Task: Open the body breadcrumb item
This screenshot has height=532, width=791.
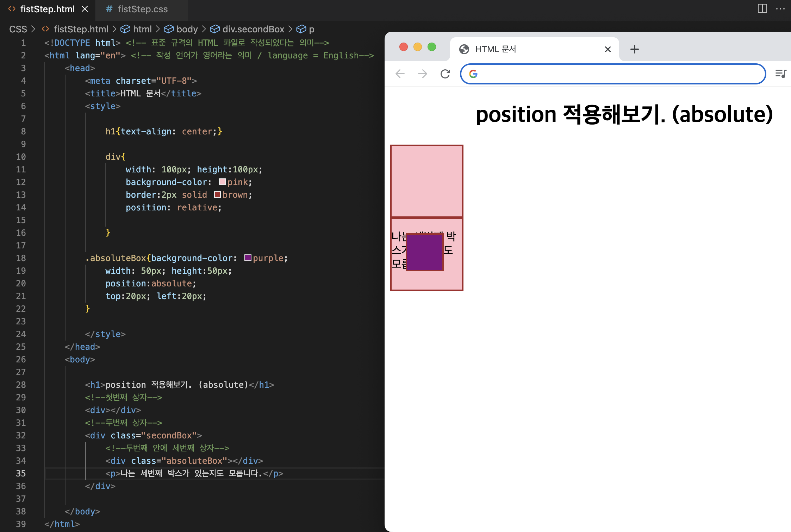Action: [187, 29]
